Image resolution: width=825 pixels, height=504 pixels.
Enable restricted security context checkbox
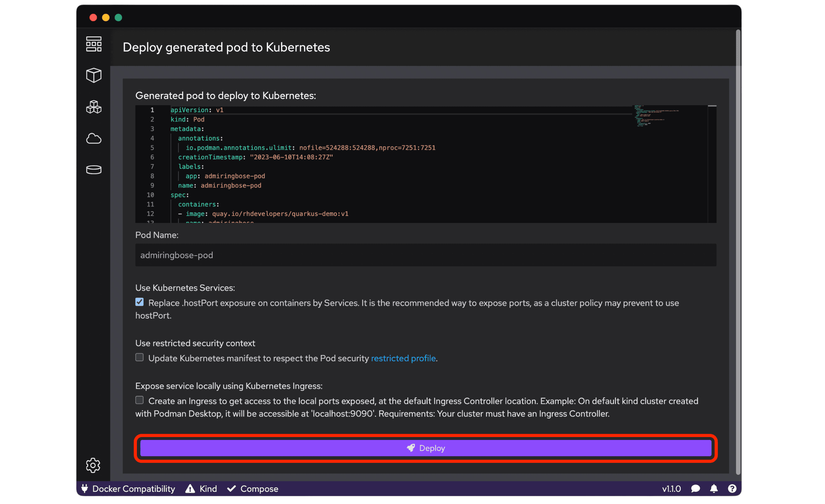click(x=139, y=357)
